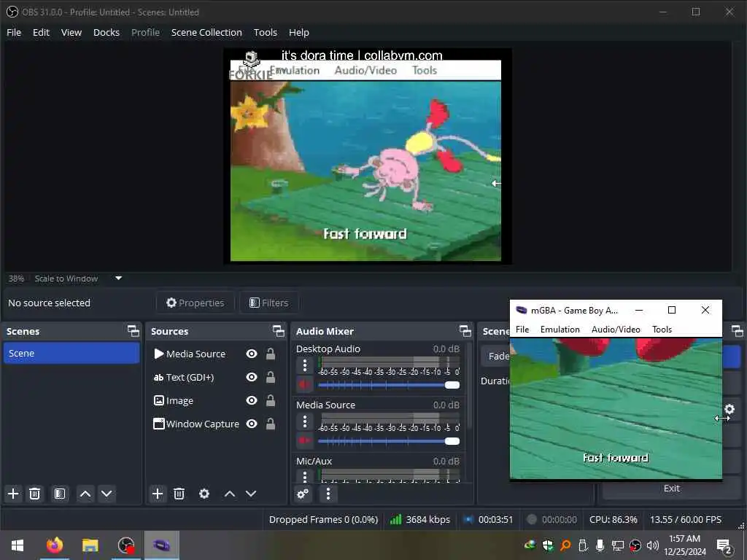Open the View menu in OBS

[x=71, y=32]
